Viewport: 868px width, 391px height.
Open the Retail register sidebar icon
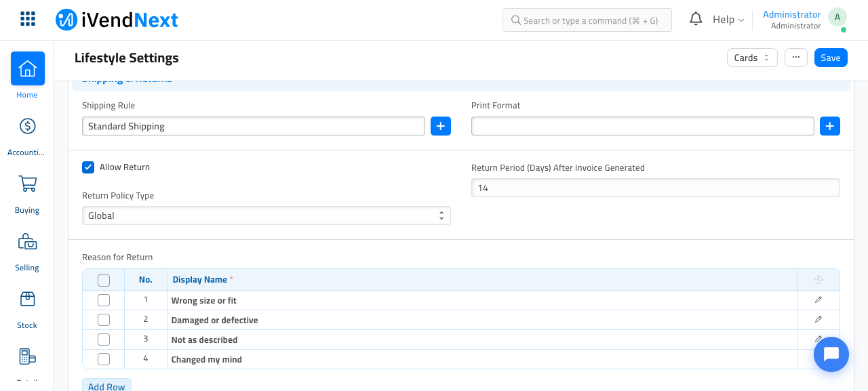point(28,356)
